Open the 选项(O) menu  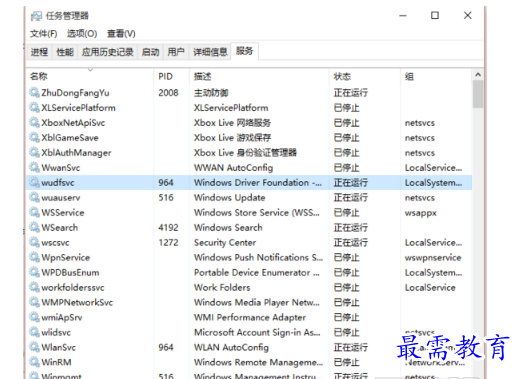82,34
